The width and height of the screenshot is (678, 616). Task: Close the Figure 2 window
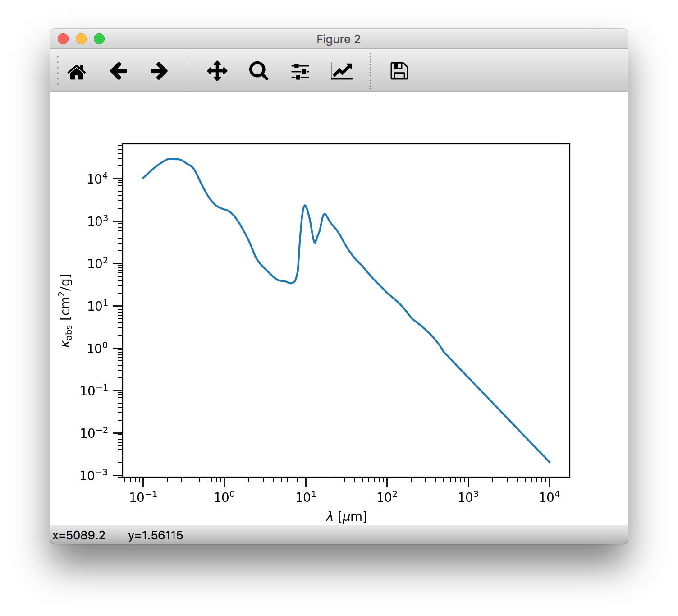(63, 39)
